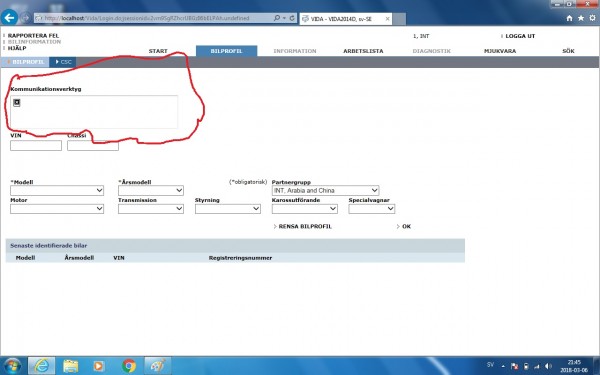Expand the Modell dropdown
The width and height of the screenshot is (600, 375).
[x=57, y=190]
